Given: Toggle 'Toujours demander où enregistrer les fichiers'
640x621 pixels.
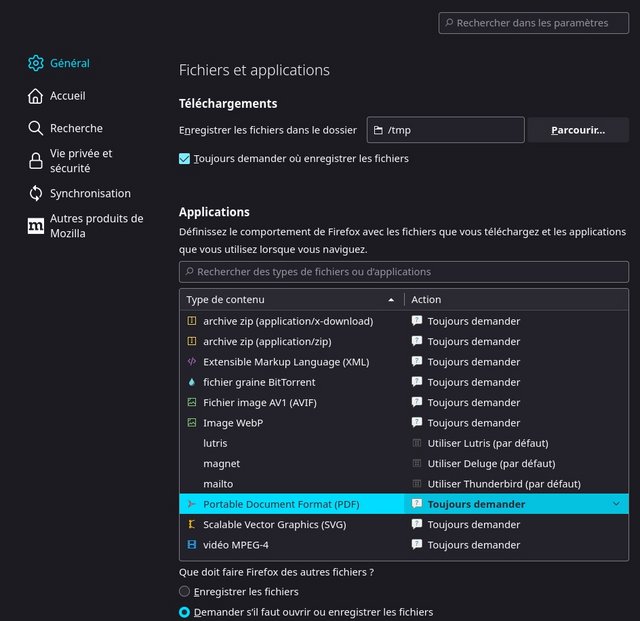Looking at the screenshot, I should pos(184,158).
